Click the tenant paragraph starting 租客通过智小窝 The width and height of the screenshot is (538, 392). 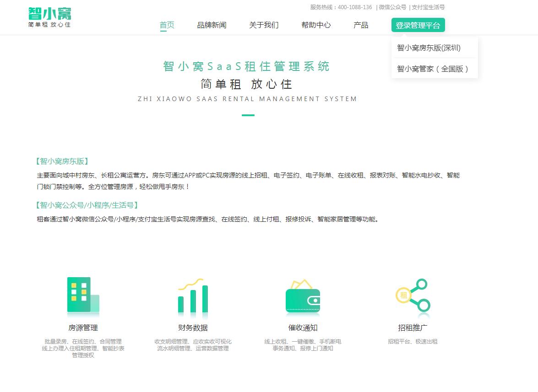(x=208, y=219)
